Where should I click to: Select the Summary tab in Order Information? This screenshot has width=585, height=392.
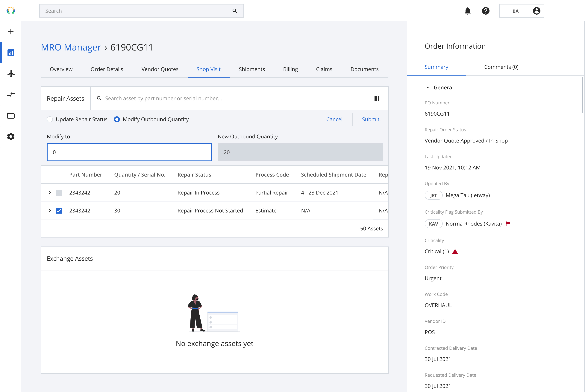[436, 67]
